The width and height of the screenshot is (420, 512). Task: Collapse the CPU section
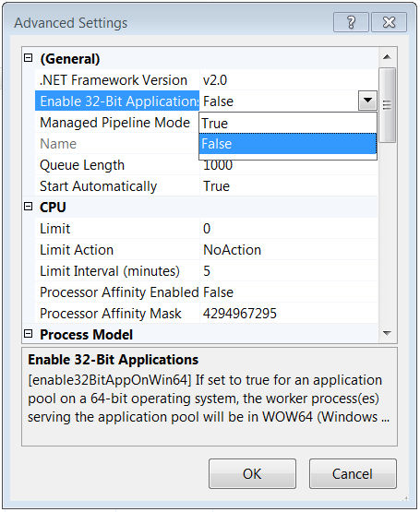point(29,207)
